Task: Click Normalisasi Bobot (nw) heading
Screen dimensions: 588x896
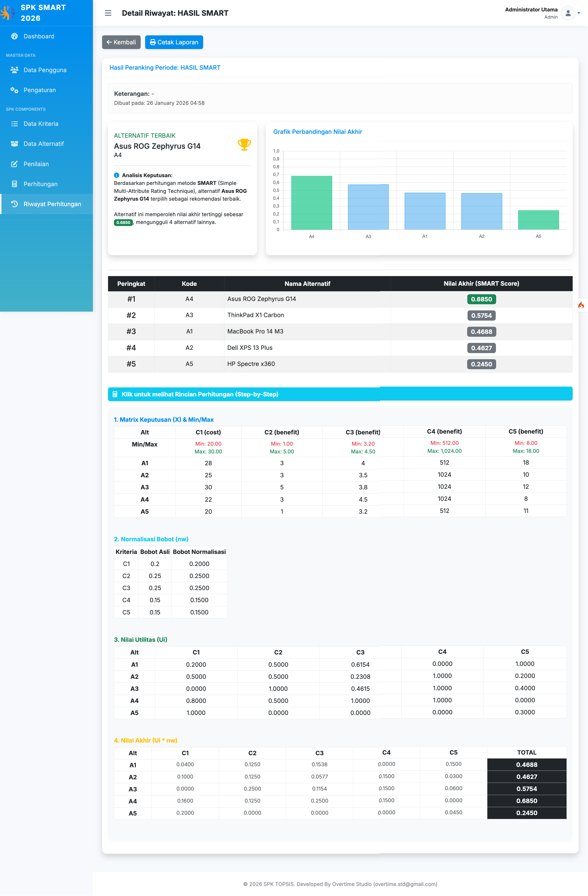Action: pos(151,539)
